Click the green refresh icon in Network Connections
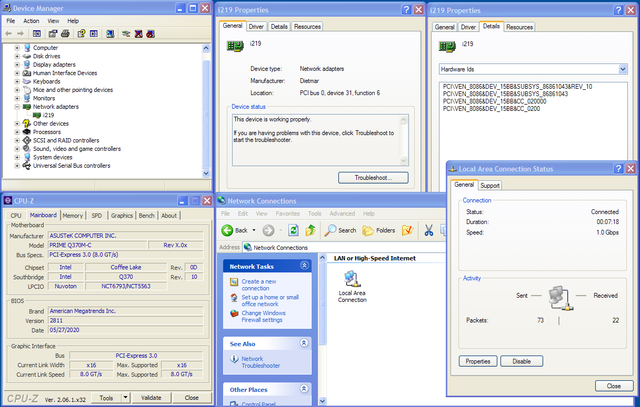 [293, 231]
